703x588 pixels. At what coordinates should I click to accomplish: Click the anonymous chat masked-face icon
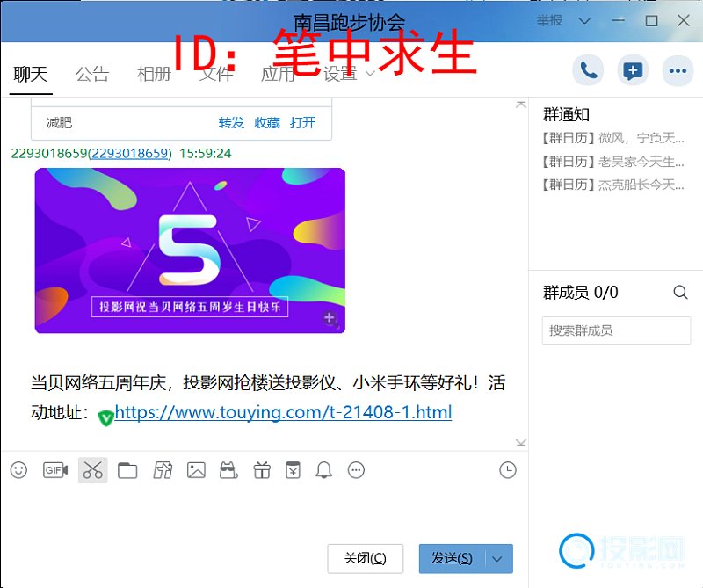pyautogui.click(x=228, y=470)
